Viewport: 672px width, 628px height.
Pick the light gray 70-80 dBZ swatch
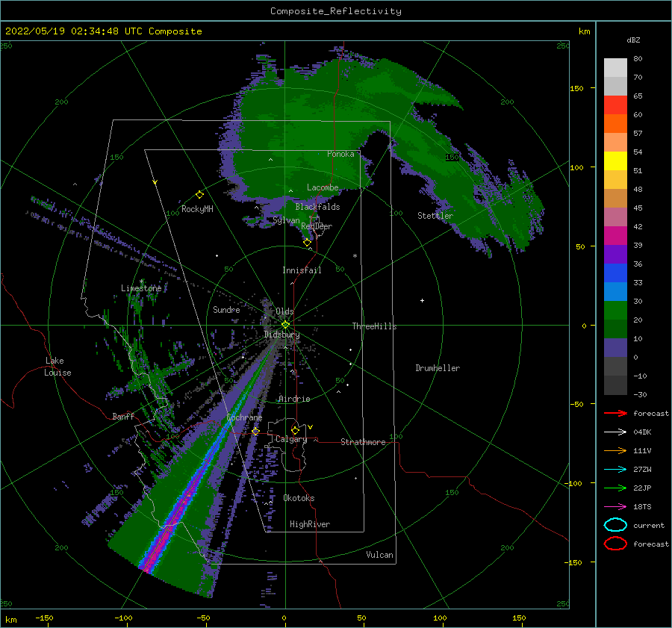615,68
